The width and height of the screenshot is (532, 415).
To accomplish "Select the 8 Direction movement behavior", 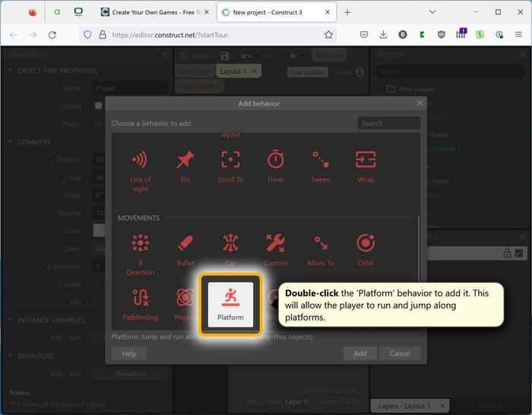I will 140,255.
